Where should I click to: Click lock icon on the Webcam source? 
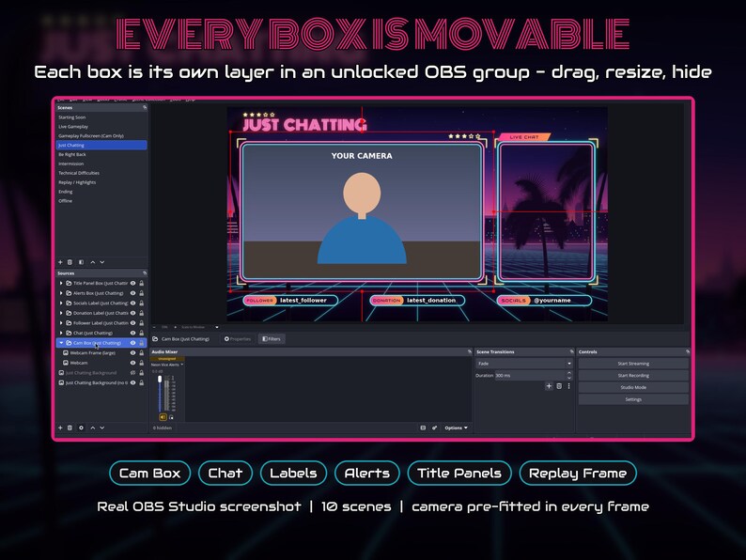[141, 363]
